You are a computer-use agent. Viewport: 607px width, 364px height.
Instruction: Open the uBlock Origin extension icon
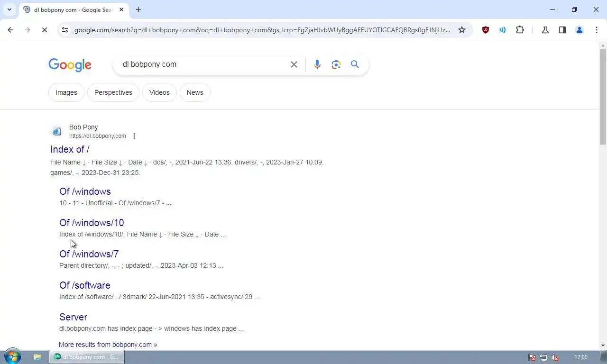pos(485,30)
